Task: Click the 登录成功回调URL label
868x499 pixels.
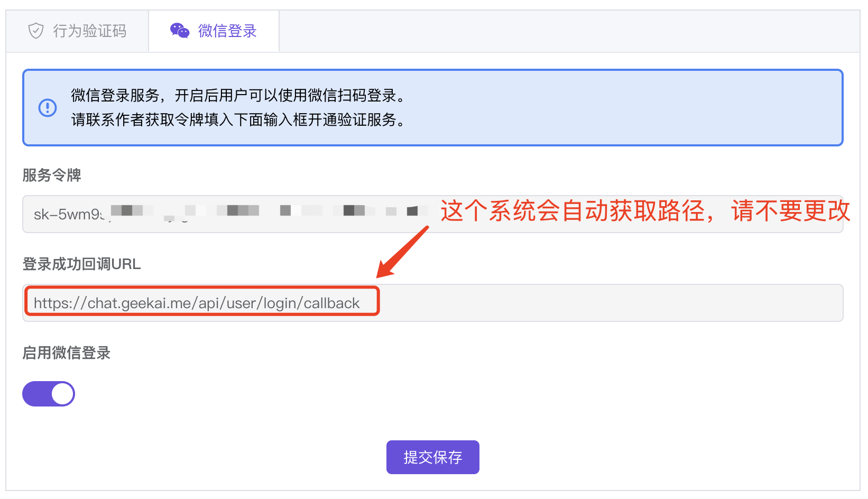Action: pos(81,264)
